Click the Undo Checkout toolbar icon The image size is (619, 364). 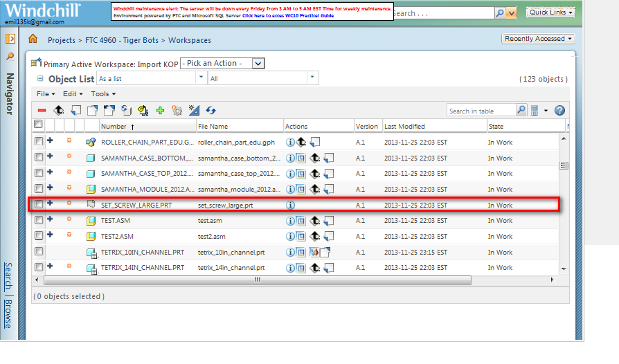pyautogui.click(x=109, y=111)
